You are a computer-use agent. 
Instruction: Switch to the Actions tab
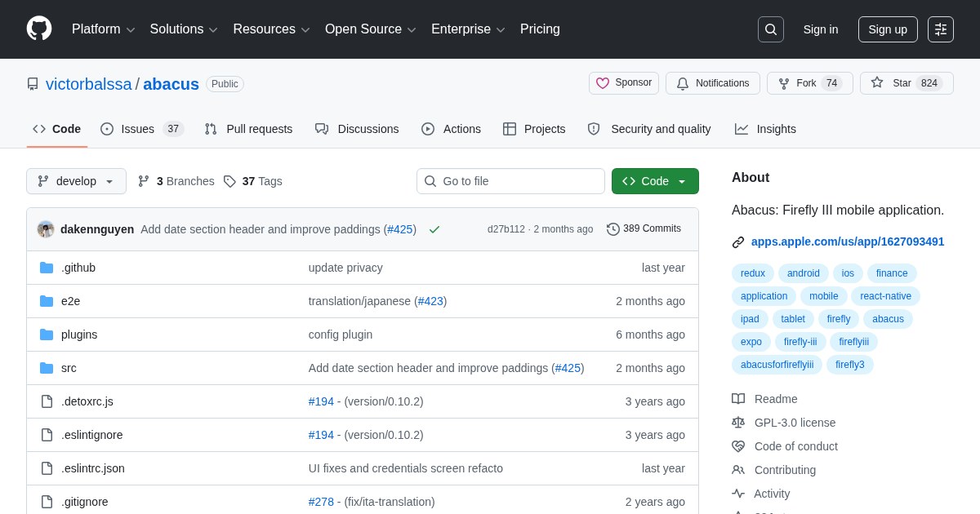451,129
